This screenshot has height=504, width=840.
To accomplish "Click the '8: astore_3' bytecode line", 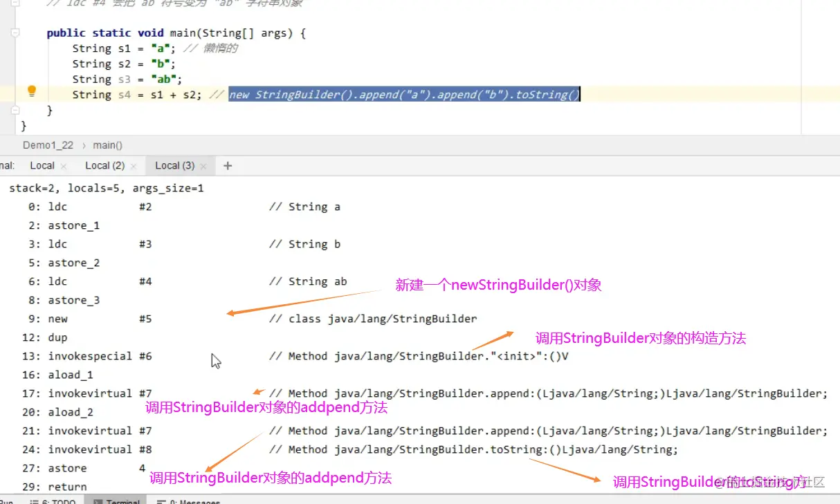I will [64, 300].
